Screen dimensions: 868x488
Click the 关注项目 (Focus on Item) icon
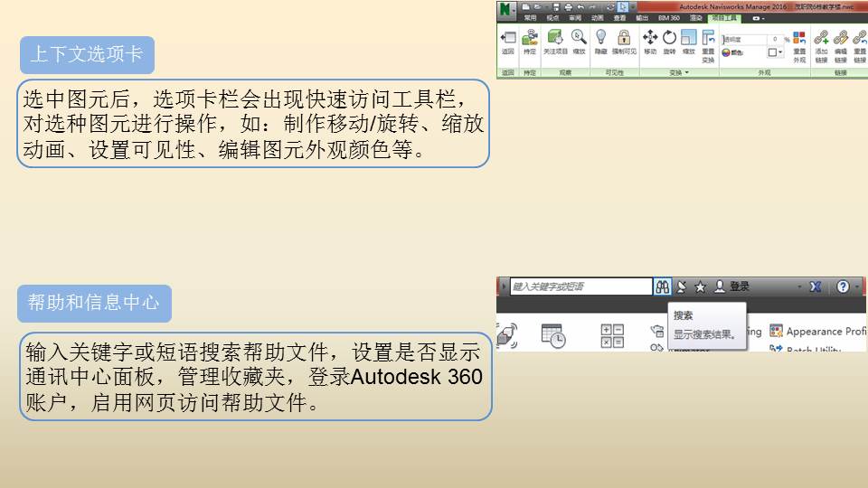(x=556, y=37)
